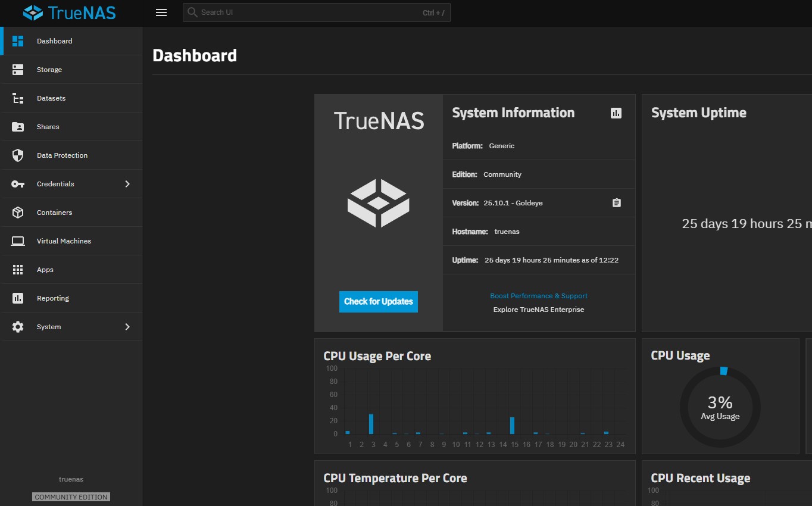This screenshot has width=812, height=506.
Task: Open the Boost Performance & Support link
Action: click(x=538, y=295)
